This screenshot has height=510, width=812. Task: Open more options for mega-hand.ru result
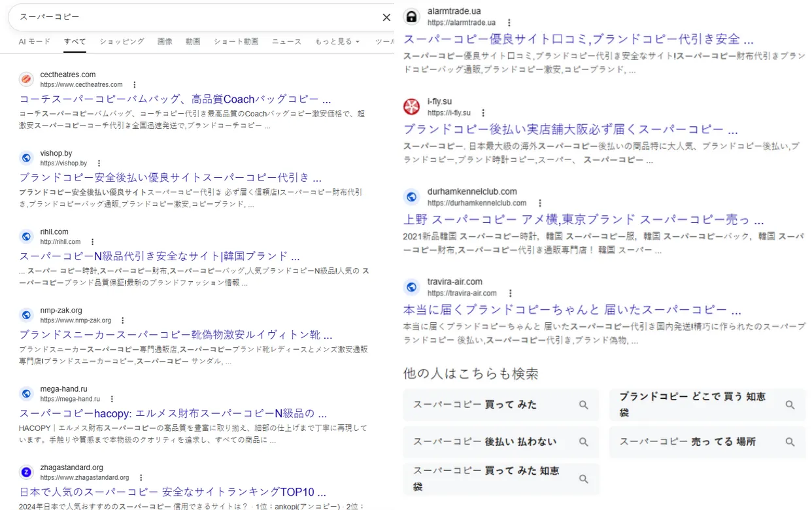point(112,399)
